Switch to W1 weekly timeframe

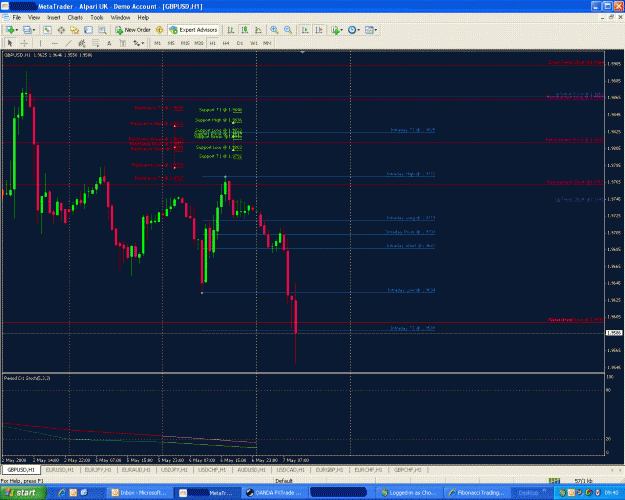[x=254, y=43]
